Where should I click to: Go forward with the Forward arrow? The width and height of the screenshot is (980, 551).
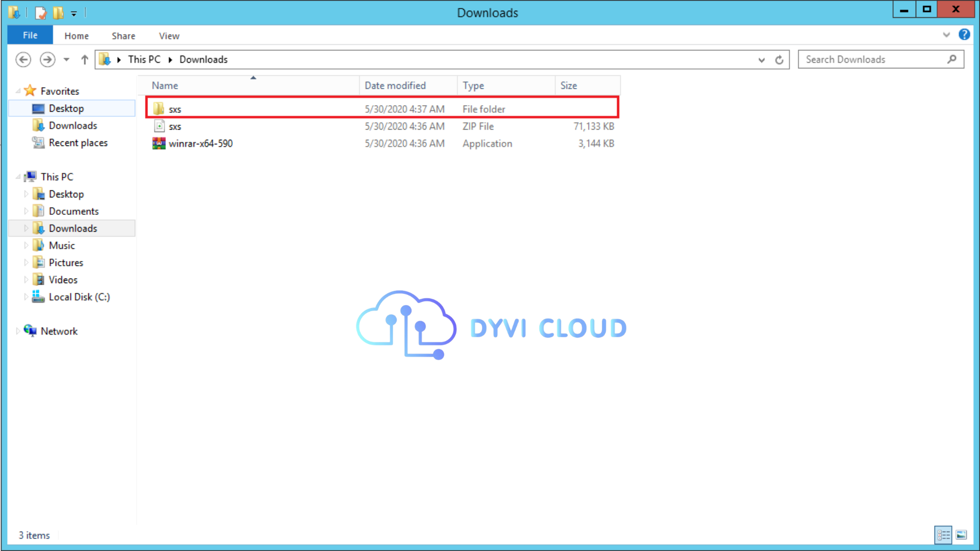[47, 60]
